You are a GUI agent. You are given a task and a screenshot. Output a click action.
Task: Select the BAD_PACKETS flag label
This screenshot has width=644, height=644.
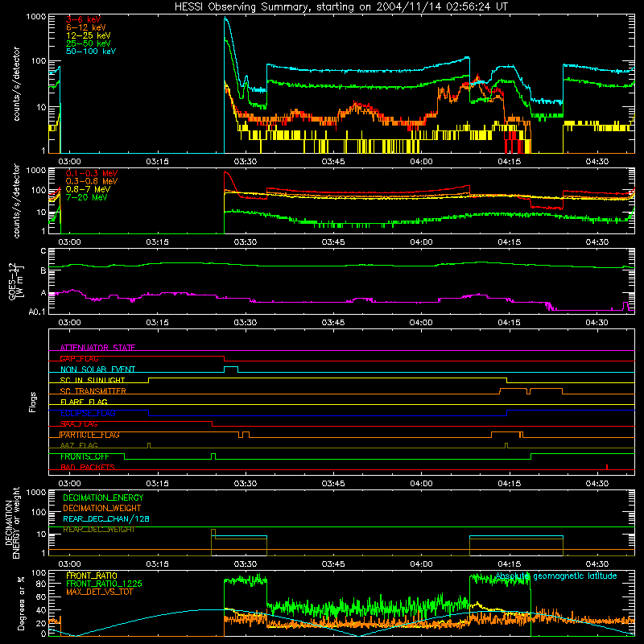pos(88,468)
